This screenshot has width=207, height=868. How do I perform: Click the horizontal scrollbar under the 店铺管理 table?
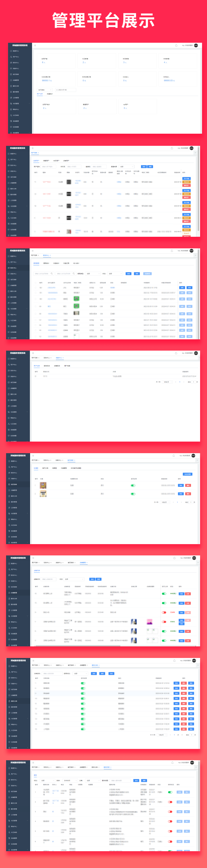(78, 646)
